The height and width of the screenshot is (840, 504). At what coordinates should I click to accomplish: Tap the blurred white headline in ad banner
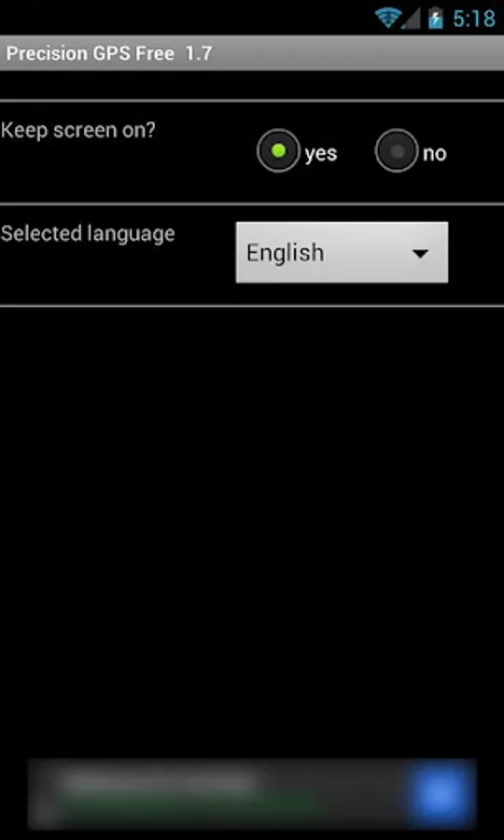(x=161, y=783)
